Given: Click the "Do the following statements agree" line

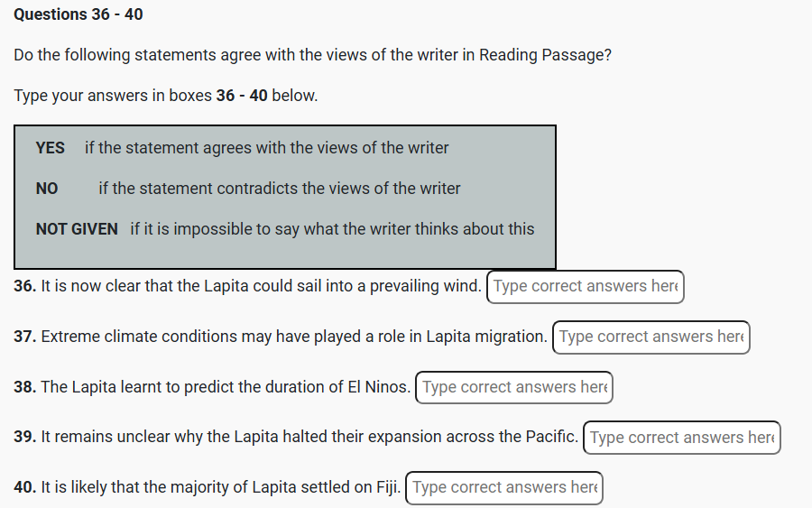Looking at the screenshot, I should pyautogui.click(x=312, y=54).
